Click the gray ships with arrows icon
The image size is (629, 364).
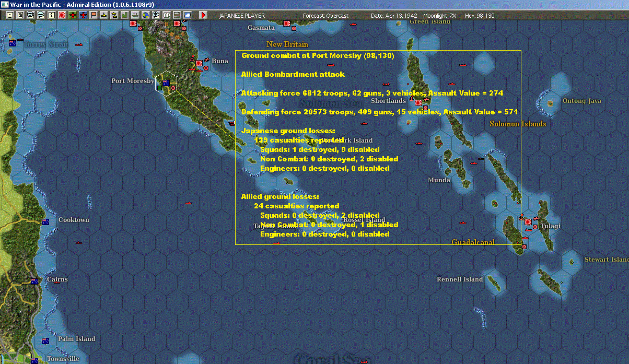135,15
